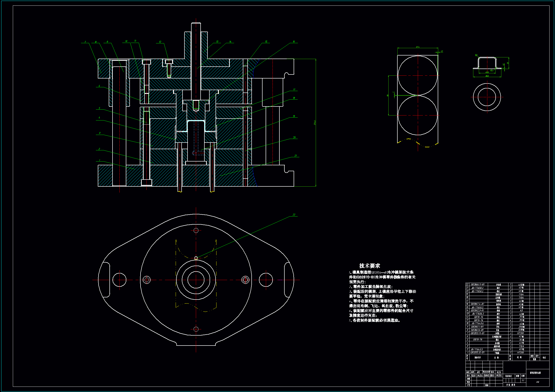Select balloon number 22 leader label
The height and width of the screenshot is (392, 555).
click(x=294, y=215)
